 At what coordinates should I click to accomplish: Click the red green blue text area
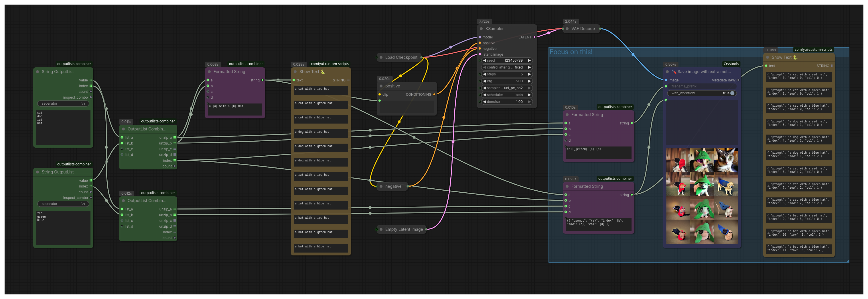(x=63, y=228)
